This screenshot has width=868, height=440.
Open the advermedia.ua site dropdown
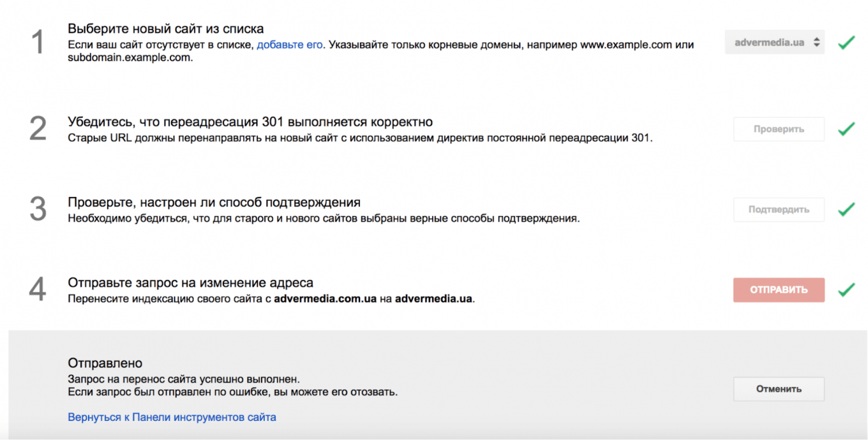pyautogui.click(x=774, y=43)
